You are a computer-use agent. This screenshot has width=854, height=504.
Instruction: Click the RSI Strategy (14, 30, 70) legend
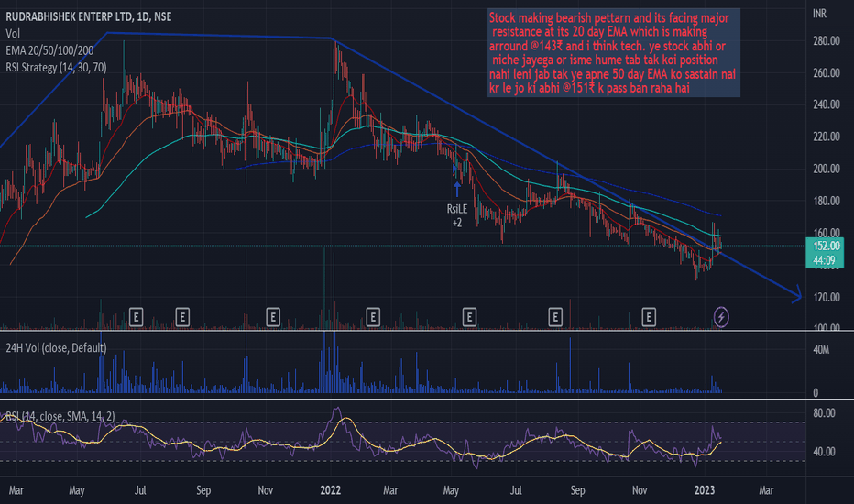coord(56,68)
